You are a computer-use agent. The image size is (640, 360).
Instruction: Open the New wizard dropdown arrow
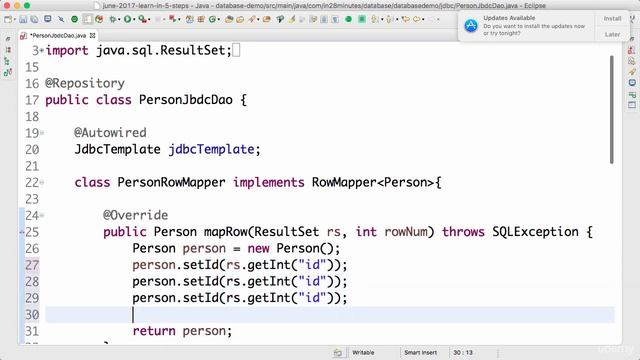pyautogui.click(x=15, y=20)
